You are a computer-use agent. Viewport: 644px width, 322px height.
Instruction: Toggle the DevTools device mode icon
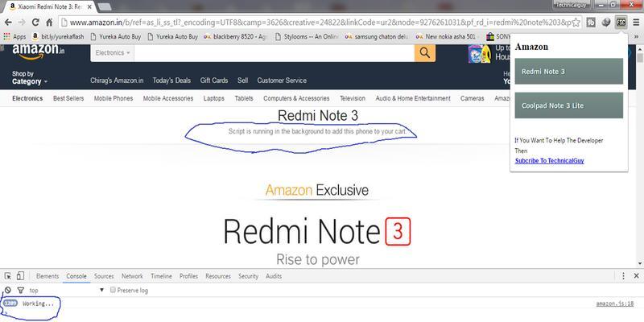pos(21,276)
